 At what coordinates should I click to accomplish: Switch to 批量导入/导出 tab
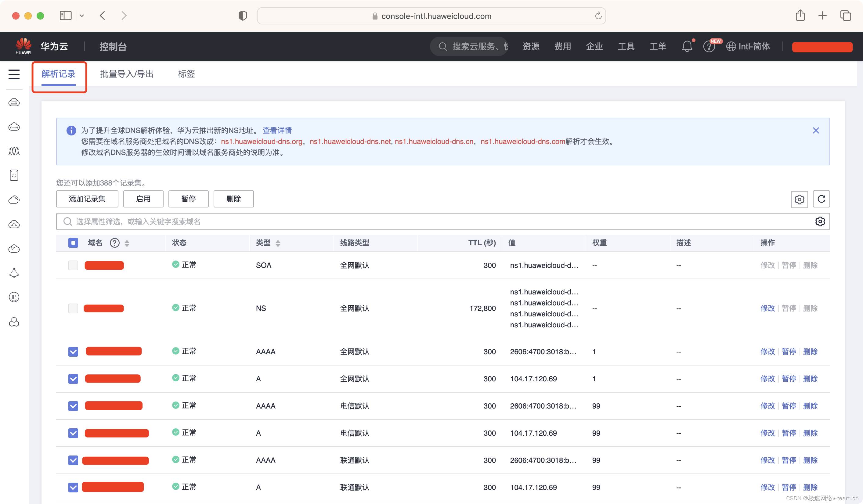(127, 74)
